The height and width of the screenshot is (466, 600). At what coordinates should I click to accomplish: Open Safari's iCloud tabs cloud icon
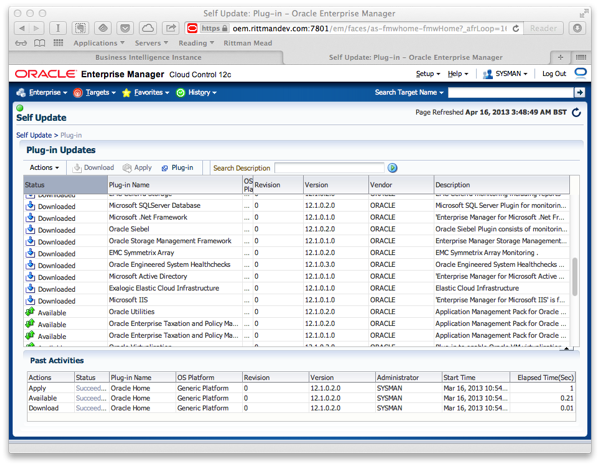pyautogui.click(x=148, y=28)
